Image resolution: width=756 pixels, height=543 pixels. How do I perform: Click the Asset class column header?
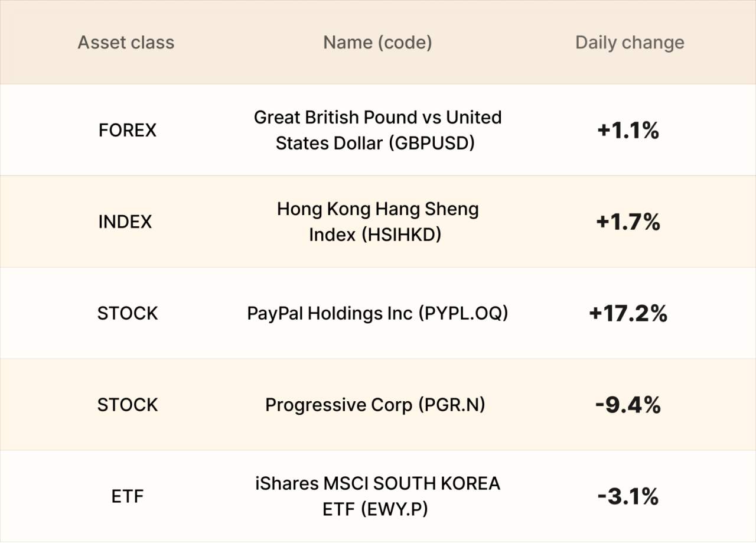coord(126,43)
